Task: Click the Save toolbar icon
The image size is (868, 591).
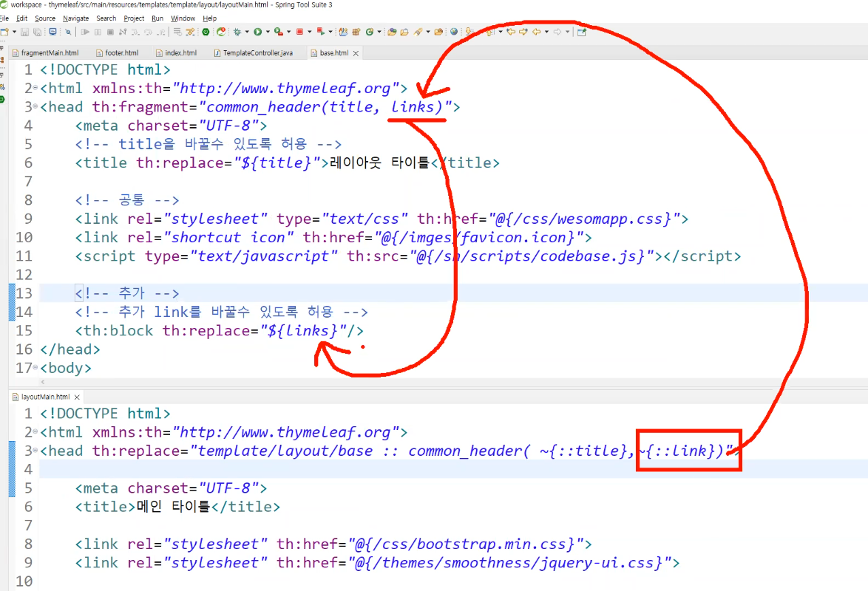Action: pyautogui.click(x=25, y=32)
